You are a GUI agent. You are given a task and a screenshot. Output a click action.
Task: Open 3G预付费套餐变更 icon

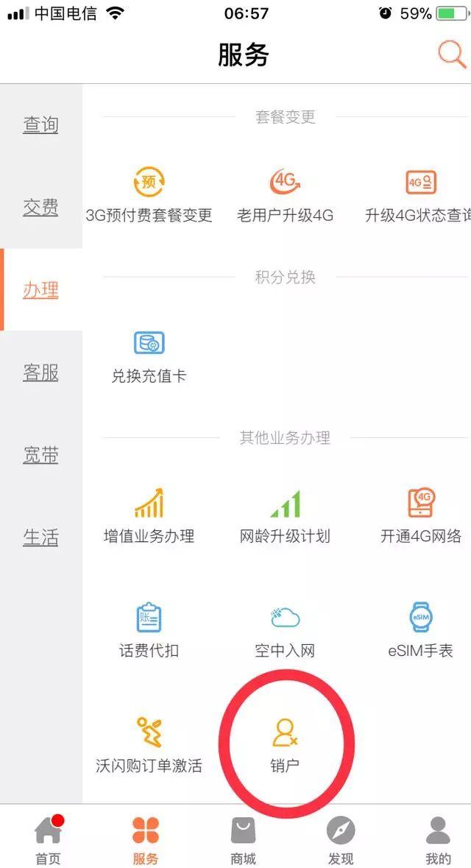point(149,183)
